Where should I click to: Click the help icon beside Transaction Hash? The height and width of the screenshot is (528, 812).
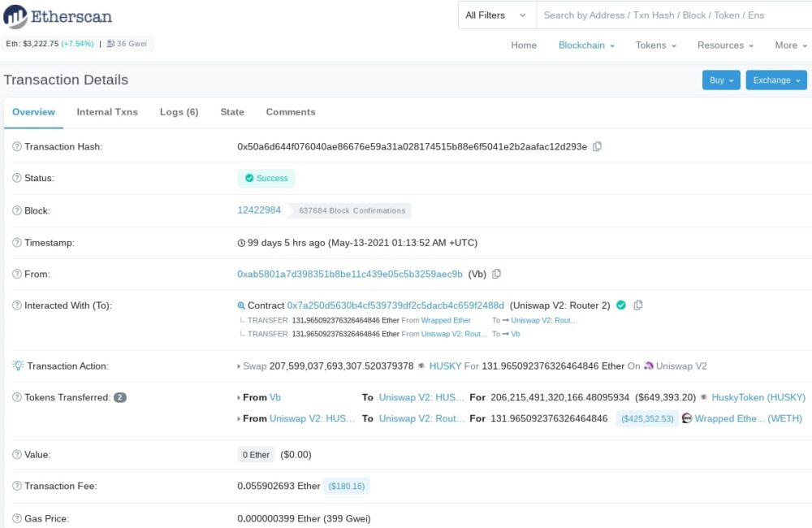[x=17, y=147]
